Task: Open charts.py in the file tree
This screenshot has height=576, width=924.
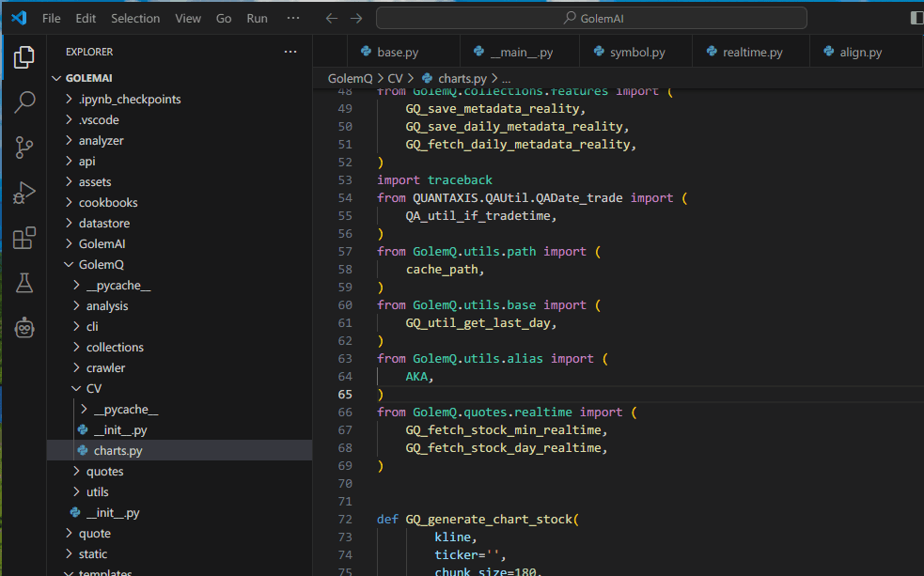Action: (117, 451)
